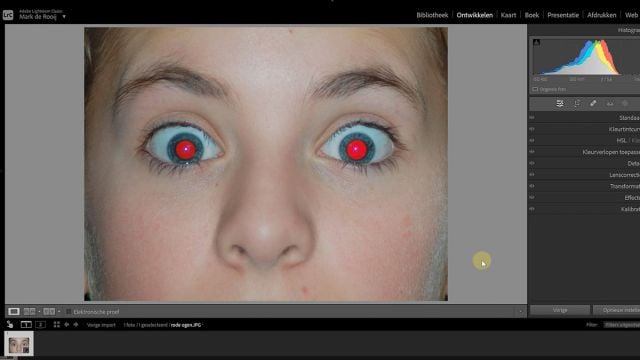Show the main window display 1
The width and height of the screenshot is (640, 360).
tap(26, 325)
